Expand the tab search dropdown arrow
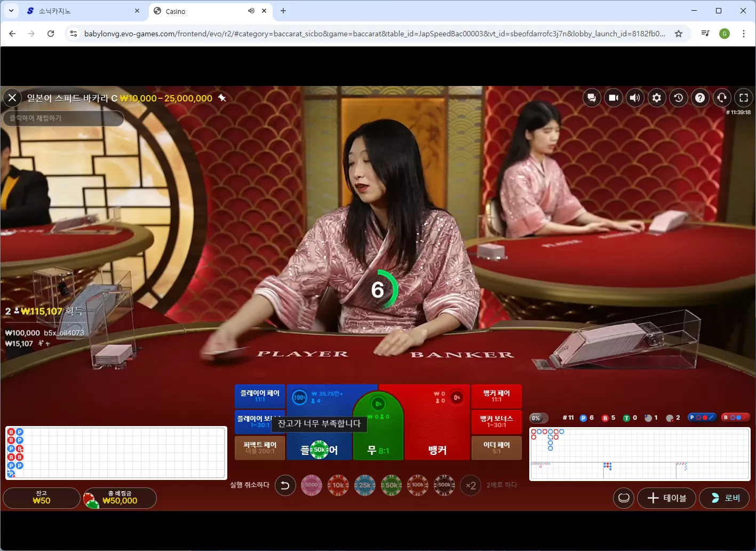This screenshot has height=551, width=756. [x=11, y=11]
